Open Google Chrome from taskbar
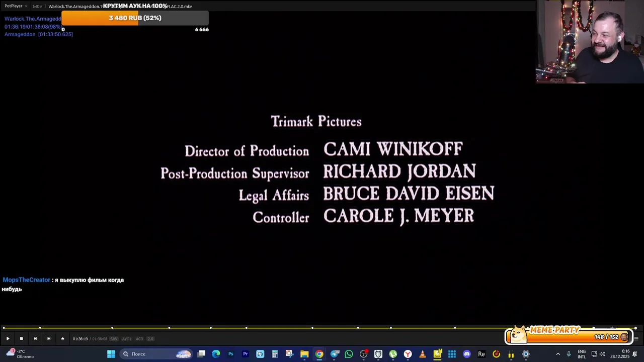Viewport: 644px width, 362px height. tap(319, 354)
